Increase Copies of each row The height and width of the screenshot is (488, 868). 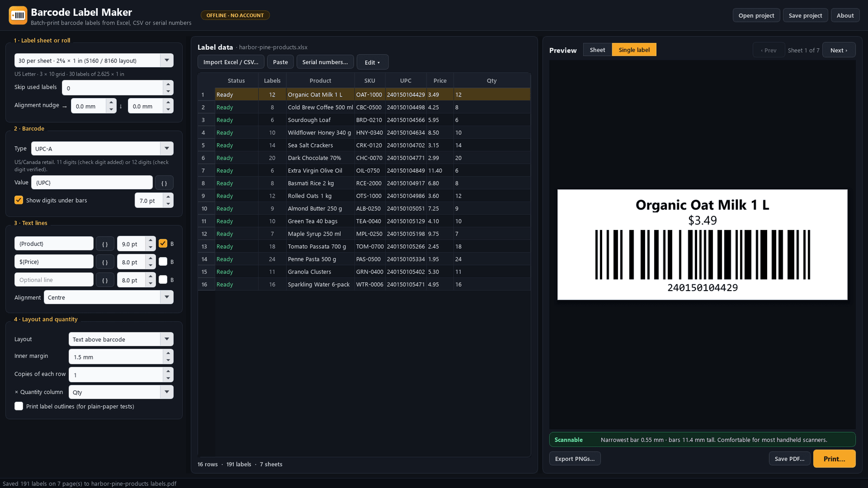[168, 371]
